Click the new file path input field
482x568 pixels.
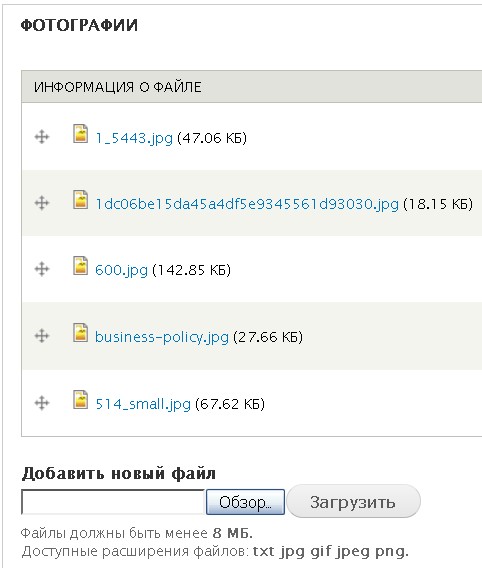[113, 502]
